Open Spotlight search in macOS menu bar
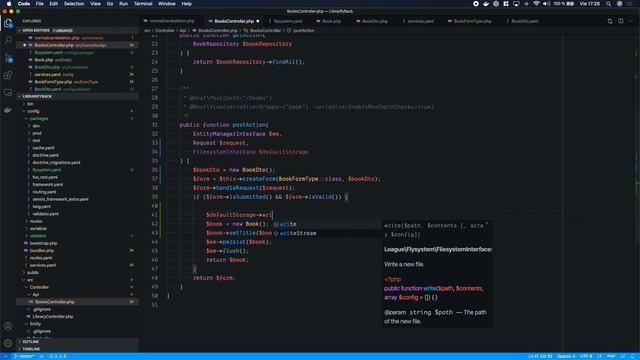640x360 pixels. click(x=608, y=4)
